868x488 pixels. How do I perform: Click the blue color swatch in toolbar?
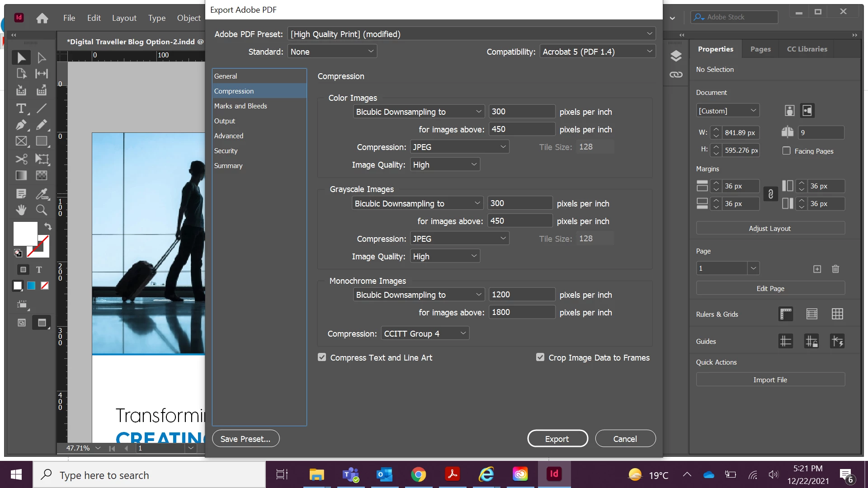tap(31, 286)
